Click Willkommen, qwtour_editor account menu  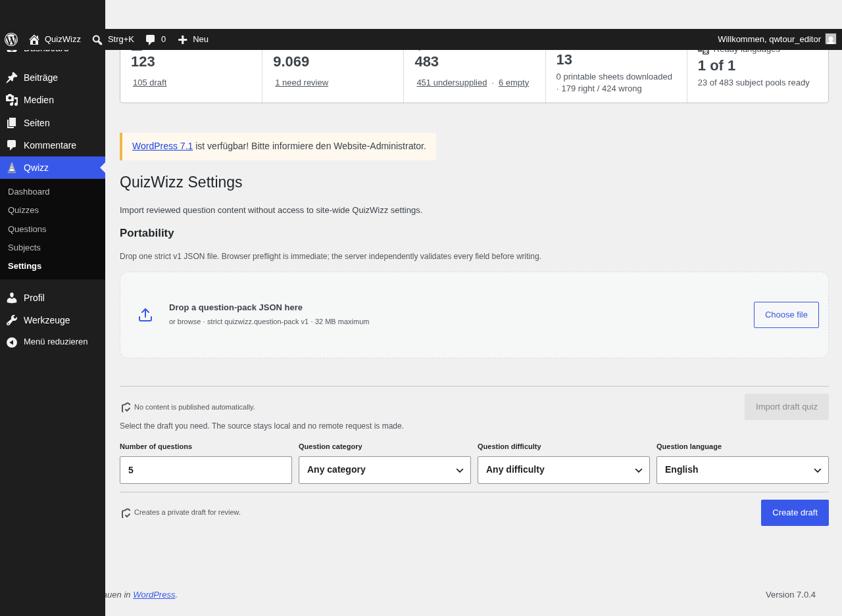(x=777, y=39)
